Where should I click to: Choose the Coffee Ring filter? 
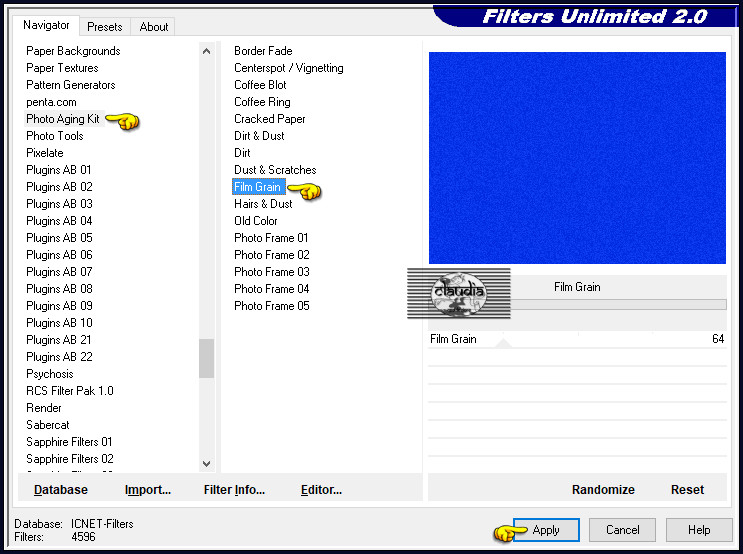[x=262, y=102]
